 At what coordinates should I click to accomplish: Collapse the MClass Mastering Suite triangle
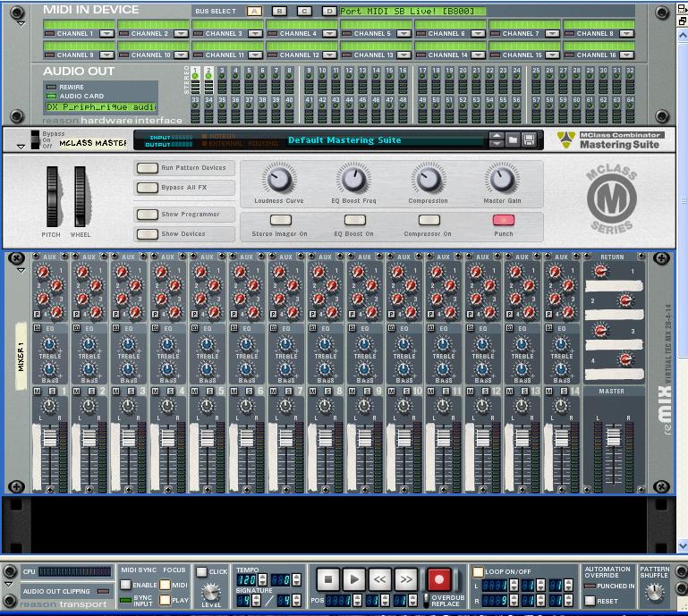[21, 147]
